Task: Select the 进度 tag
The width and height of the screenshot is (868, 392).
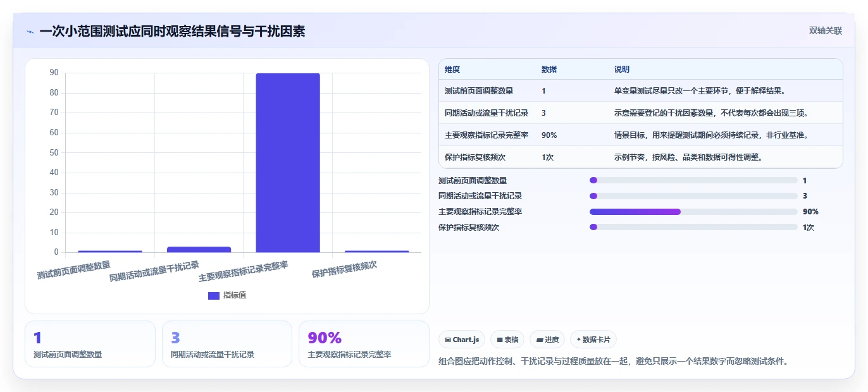Action: [x=547, y=340]
